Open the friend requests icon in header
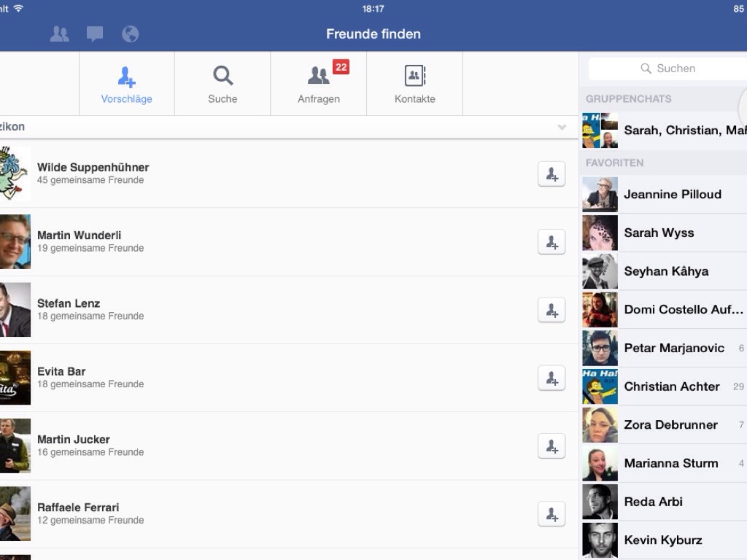747x560 pixels. [60, 34]
